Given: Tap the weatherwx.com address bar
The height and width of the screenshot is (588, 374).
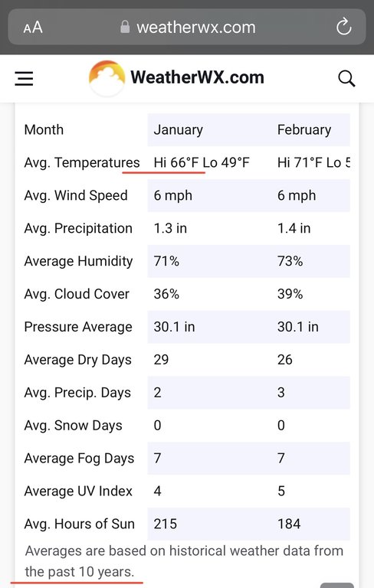Looking at the screenshot, I should (x=187, y=27).
